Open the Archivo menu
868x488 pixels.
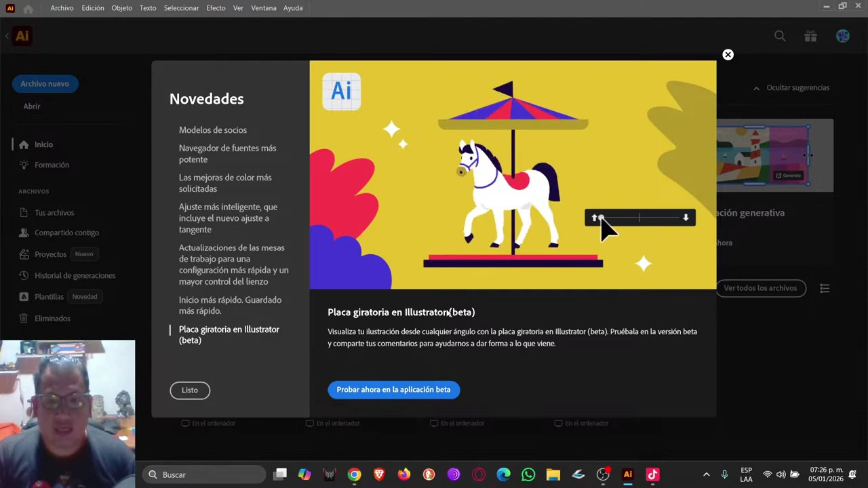pyautogui.click(x=62, y=8)
